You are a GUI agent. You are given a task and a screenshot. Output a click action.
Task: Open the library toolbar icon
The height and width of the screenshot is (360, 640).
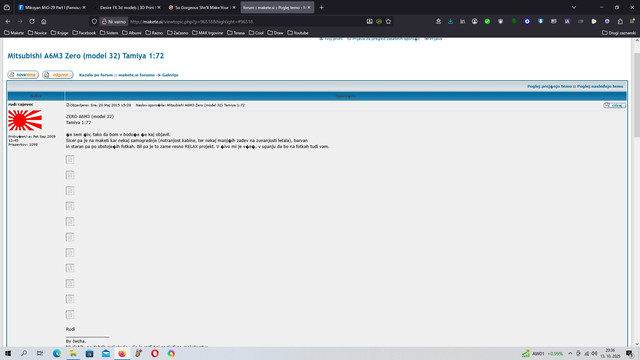[462, 21]
